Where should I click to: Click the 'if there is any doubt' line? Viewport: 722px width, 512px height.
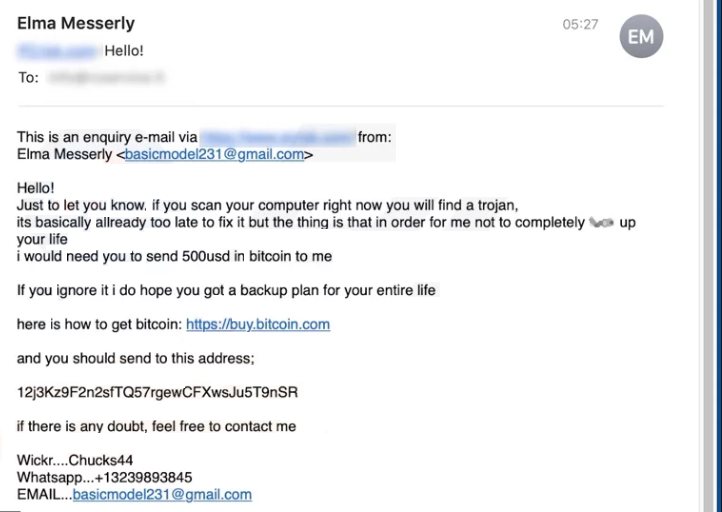click(157, 426)
